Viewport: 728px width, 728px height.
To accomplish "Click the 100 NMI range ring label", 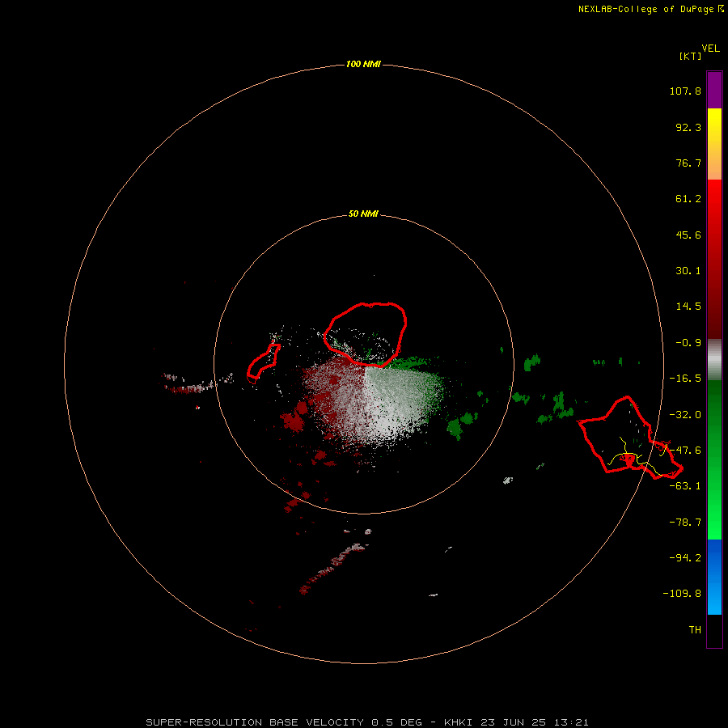I will (x=363, y=64).
